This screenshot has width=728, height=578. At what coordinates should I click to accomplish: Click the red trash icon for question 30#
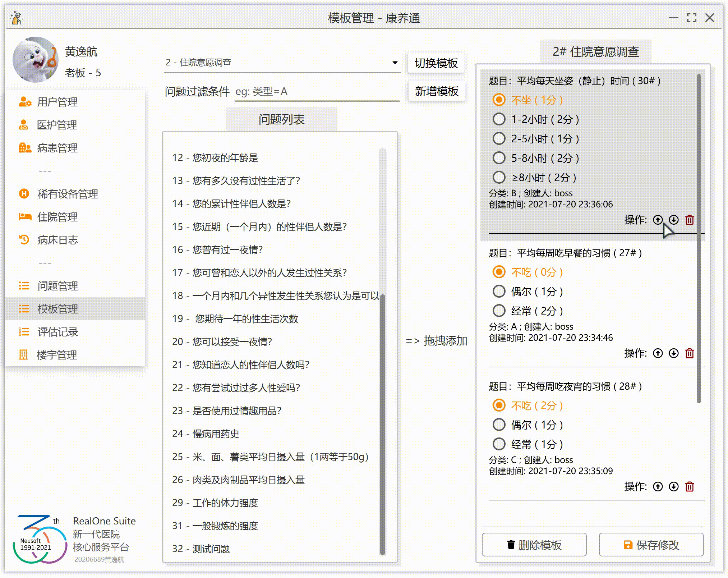tap(689, 220)
